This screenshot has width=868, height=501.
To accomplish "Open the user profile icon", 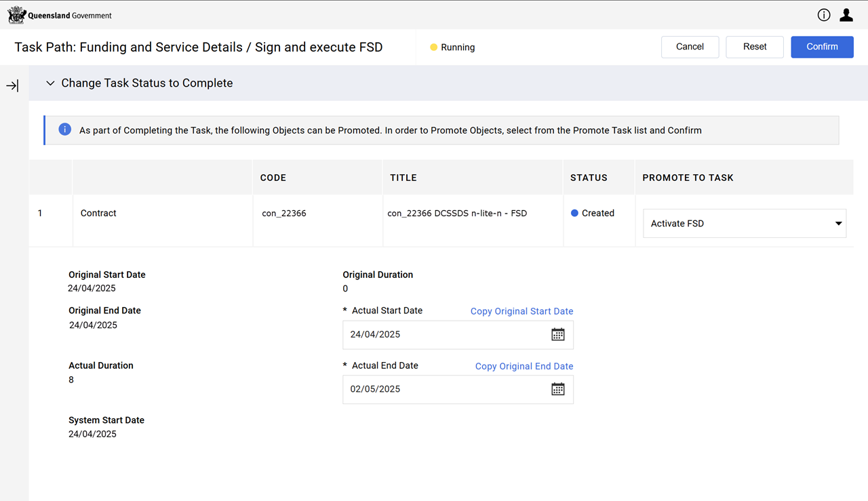I will coord(846,15).
